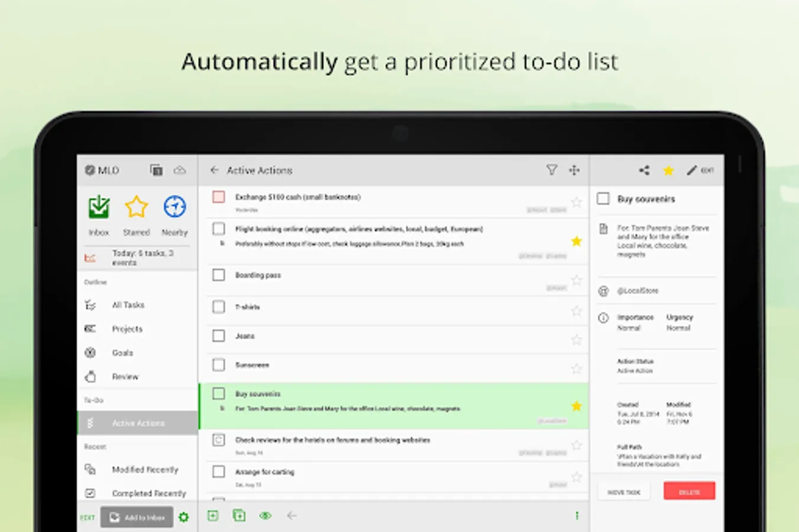Open the Nearby view icon
799x532 pixels.
(174, 207)
